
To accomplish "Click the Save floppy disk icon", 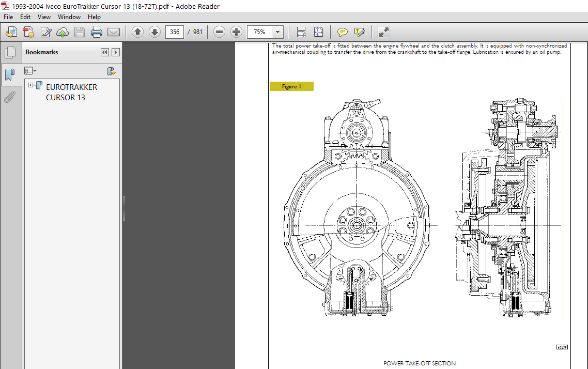I will [x=80, y=32].
